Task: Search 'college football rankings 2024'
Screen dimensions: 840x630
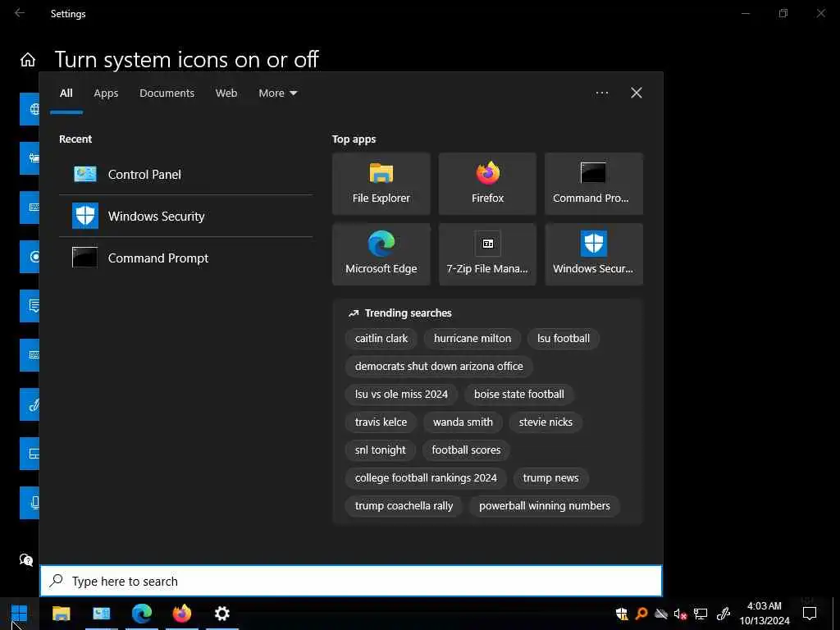Action: [x=426, y=478]
